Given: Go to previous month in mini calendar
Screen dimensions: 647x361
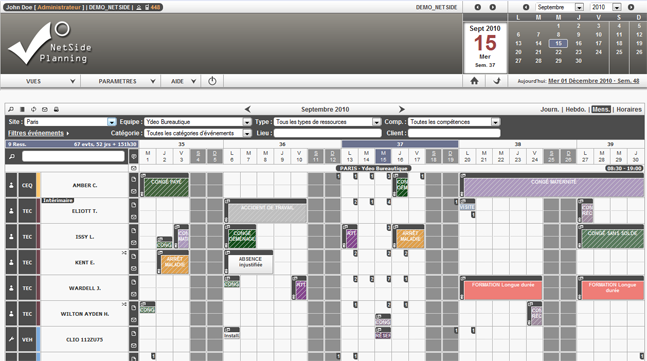Looking at the screenshot, I should [x=526, y=7].
